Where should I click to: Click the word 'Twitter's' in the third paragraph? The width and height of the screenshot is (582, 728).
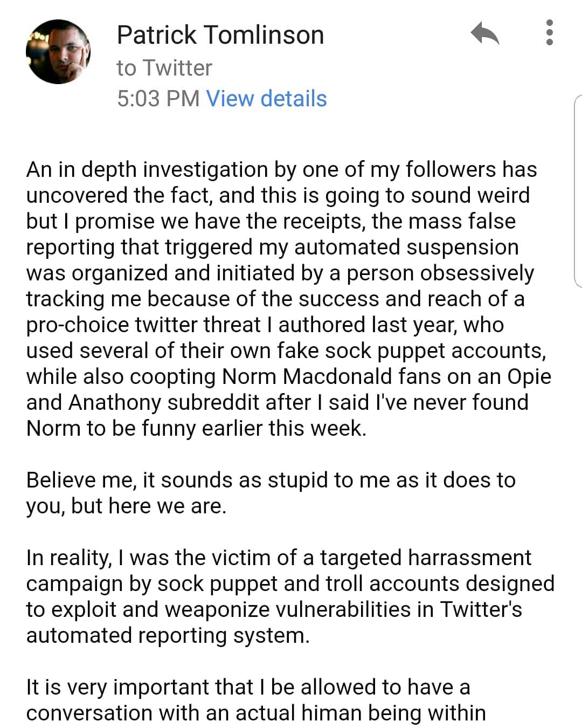pyautogui.click(x=481, y=609)
